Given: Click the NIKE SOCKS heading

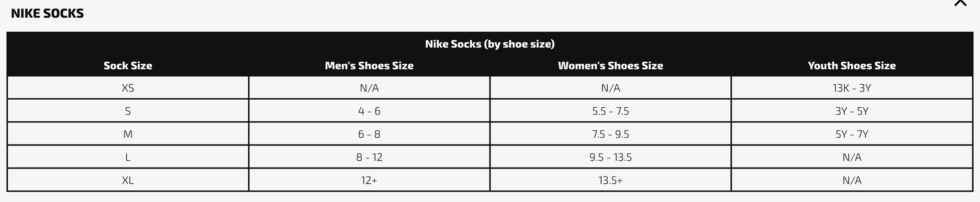Looking at the screenshot, I should click(47, 14).
